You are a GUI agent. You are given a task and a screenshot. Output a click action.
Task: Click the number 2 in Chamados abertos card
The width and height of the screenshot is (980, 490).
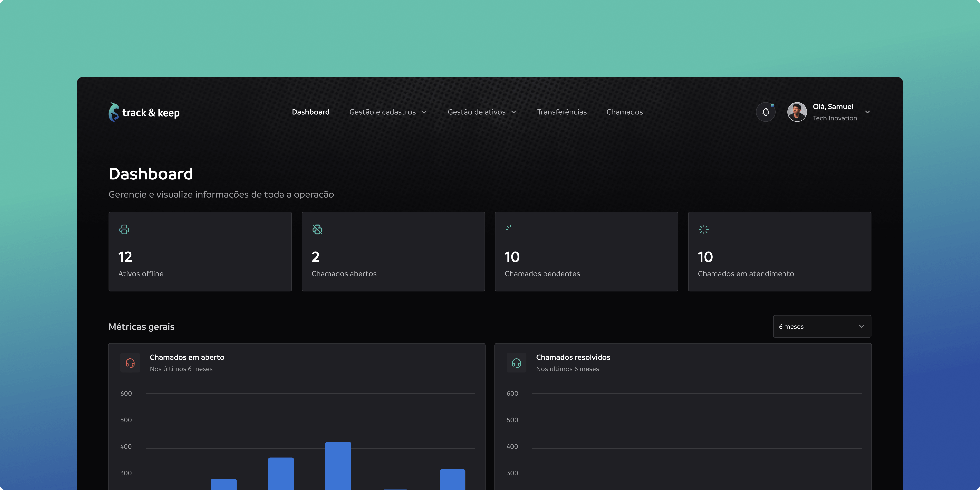tap(315, 257)
